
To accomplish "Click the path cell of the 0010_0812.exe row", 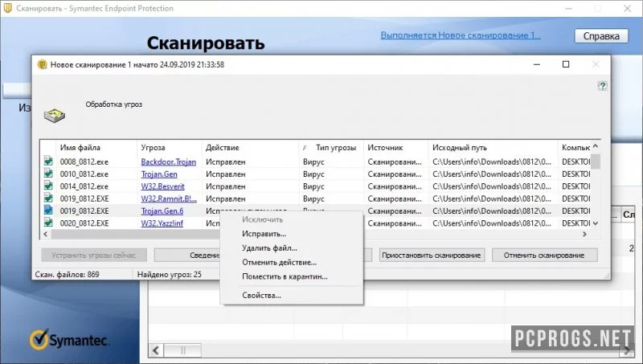I will point(492,174).
